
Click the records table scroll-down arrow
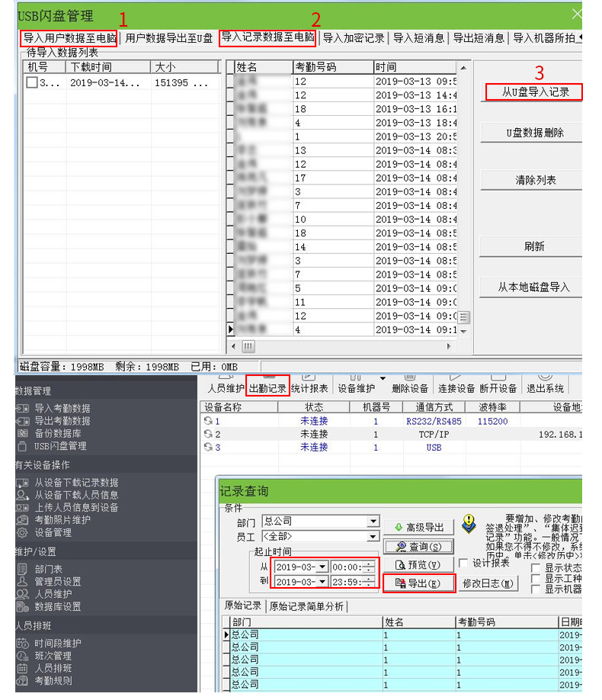(x=463, y=331)
